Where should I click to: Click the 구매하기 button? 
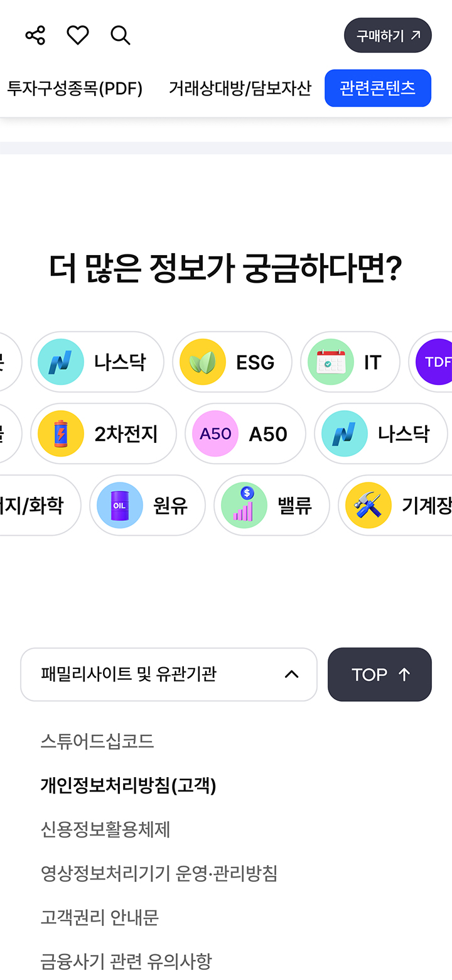point(388,35)
